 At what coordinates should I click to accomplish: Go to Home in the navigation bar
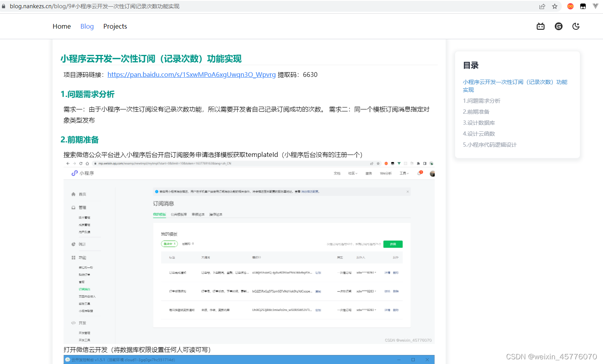pyautogui.click(x=62, y=26)
